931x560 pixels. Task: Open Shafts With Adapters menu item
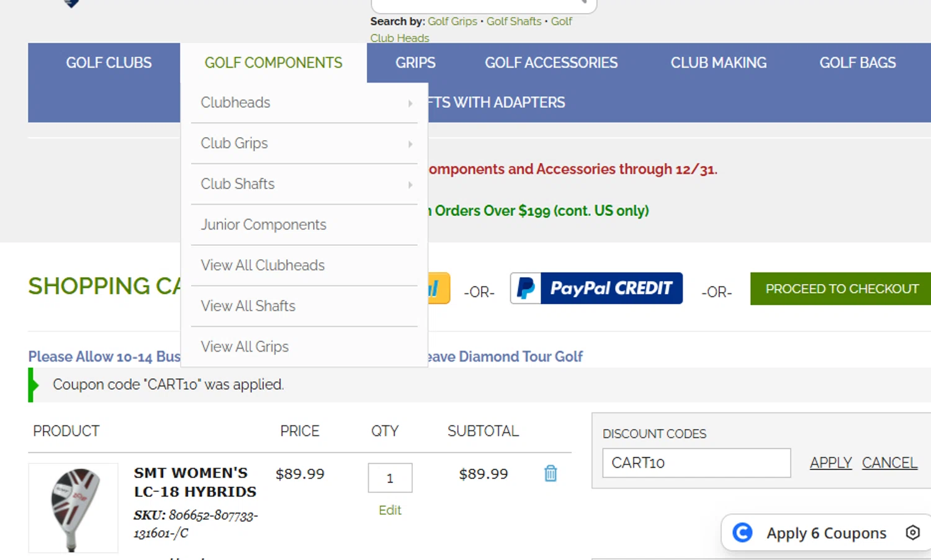point(497,102)
